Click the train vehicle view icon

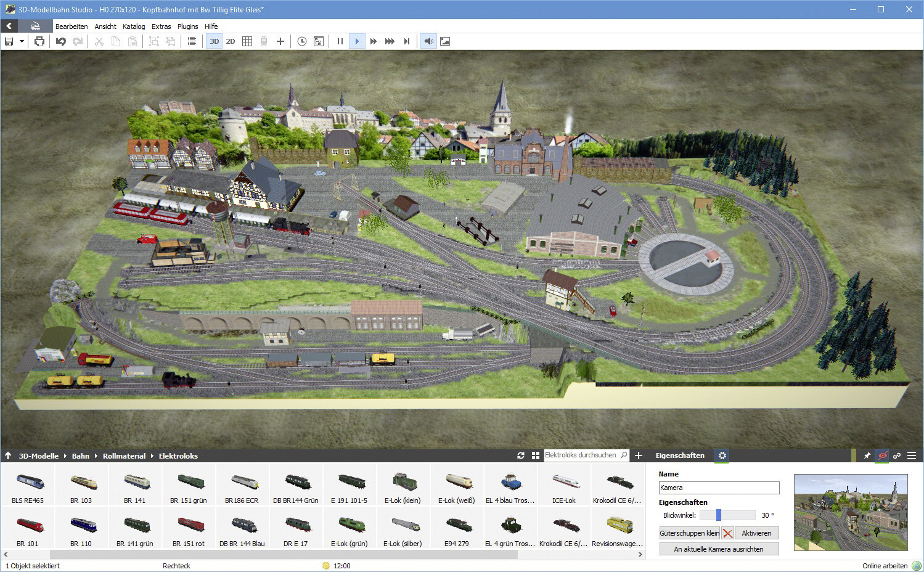(x=264, y=41)
